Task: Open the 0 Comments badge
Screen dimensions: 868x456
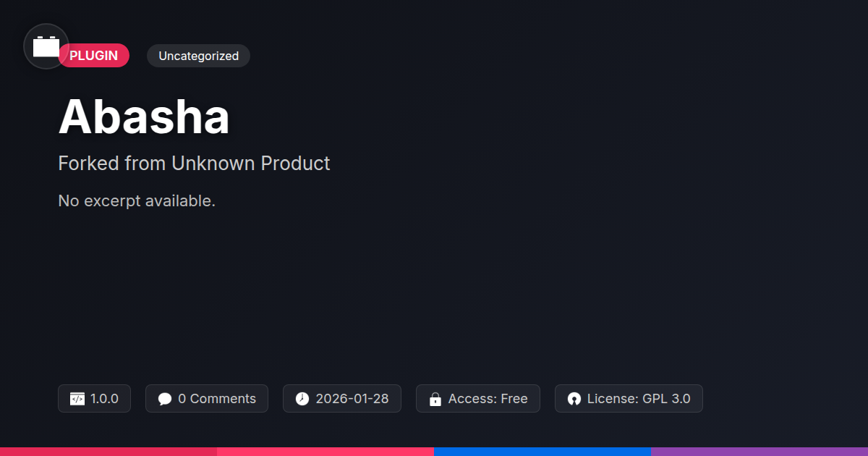Action: (207, 399)
